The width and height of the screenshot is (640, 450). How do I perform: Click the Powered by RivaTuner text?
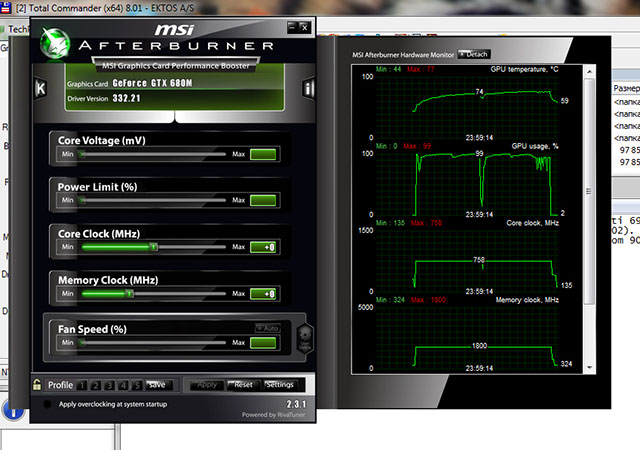[x=273, y=415]
